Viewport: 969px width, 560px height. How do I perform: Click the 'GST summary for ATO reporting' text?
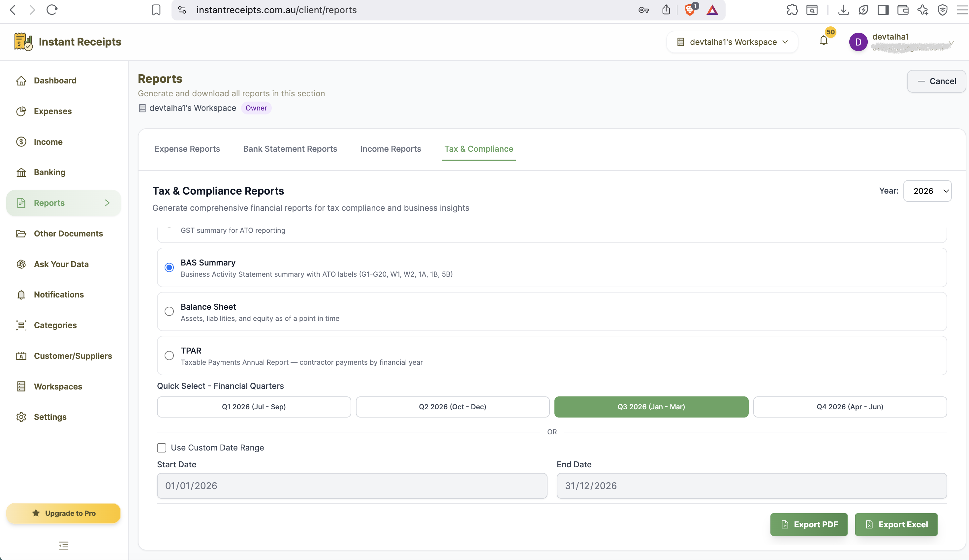pyautogui.click(x=233, y=231)
